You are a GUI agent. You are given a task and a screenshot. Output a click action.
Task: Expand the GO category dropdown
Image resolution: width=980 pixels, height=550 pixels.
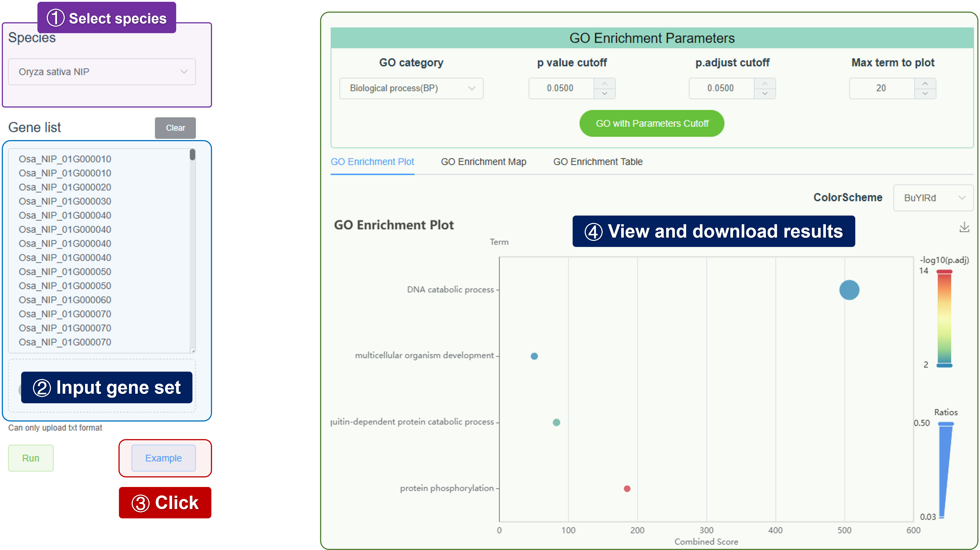coord(411,88)
